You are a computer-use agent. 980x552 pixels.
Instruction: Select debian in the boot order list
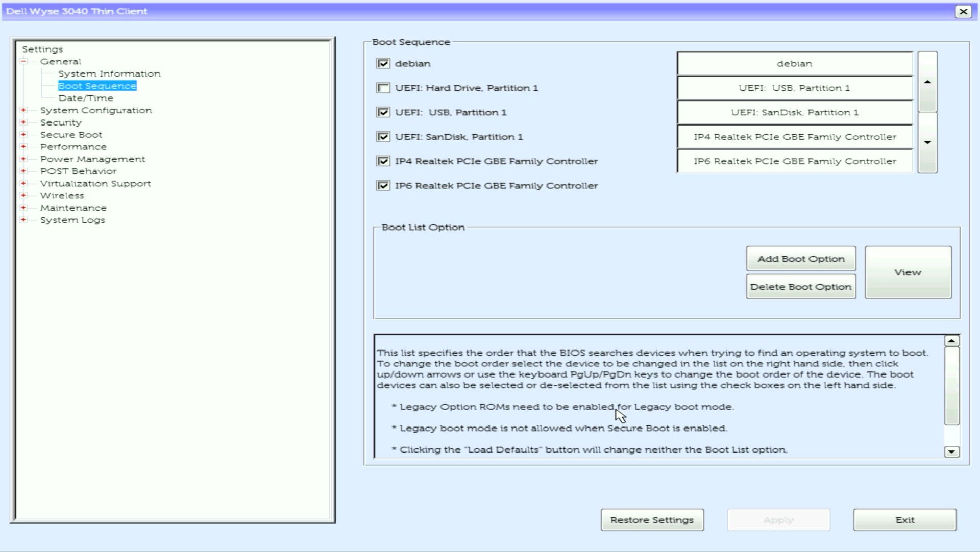pyautogui.click(x=794, y=64)
